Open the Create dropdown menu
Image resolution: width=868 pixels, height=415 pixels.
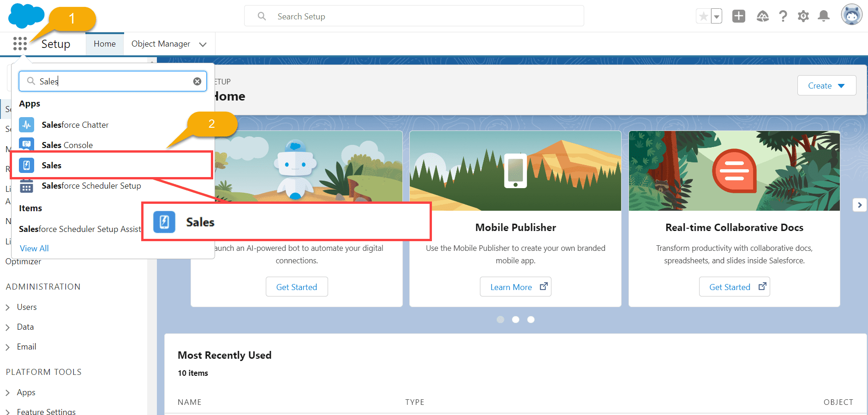(826, 85)
